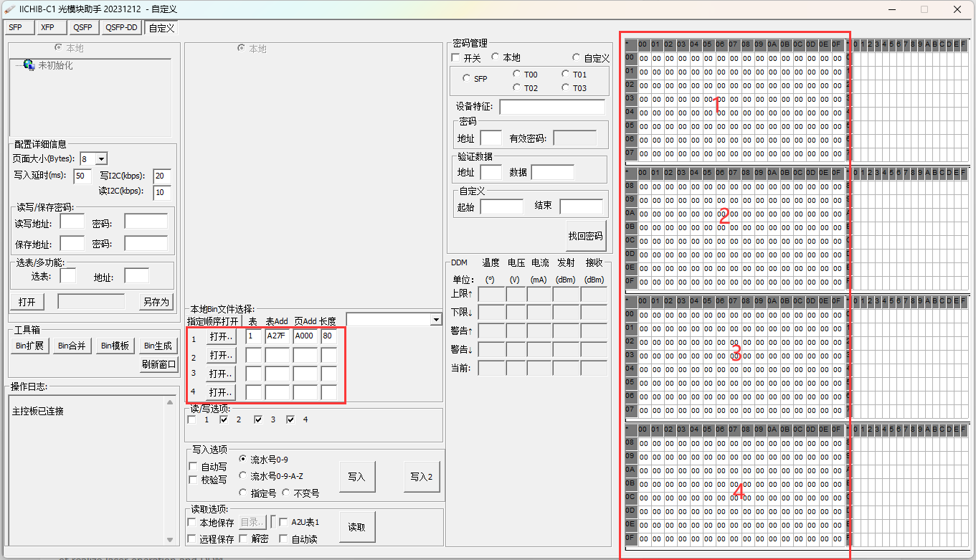The width and height of the screenshot is (976, 560).
Task: Check the 自动写 option in write options
Action: [x=192, y=466]
